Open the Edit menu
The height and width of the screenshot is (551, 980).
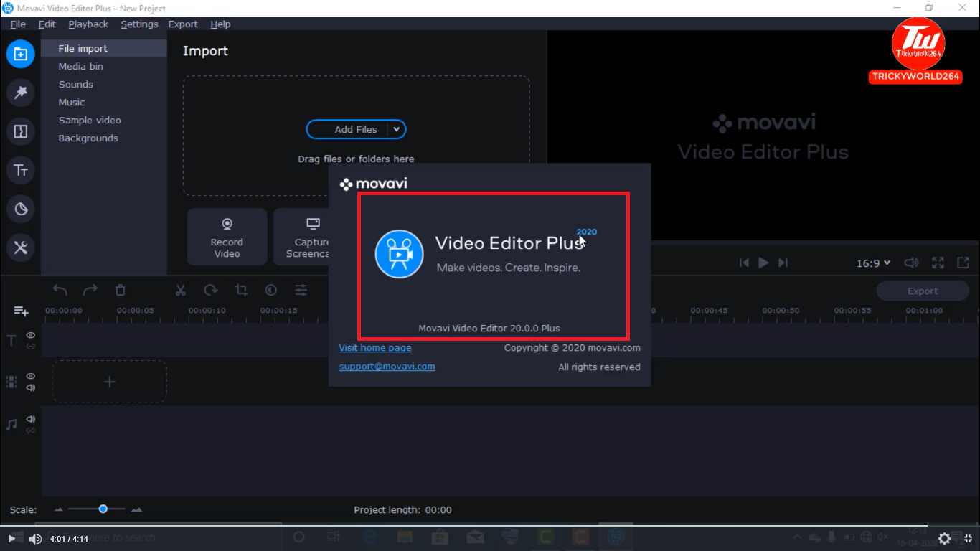(47, 24)
